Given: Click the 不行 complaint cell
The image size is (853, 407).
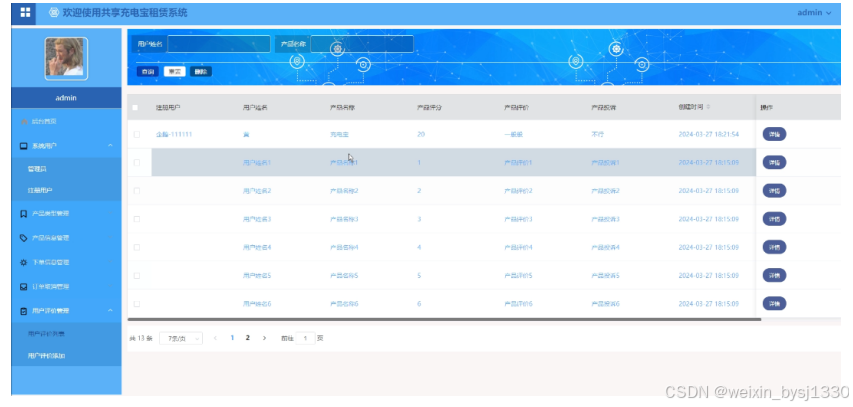Looking at the screenshot, I should 597,134.
